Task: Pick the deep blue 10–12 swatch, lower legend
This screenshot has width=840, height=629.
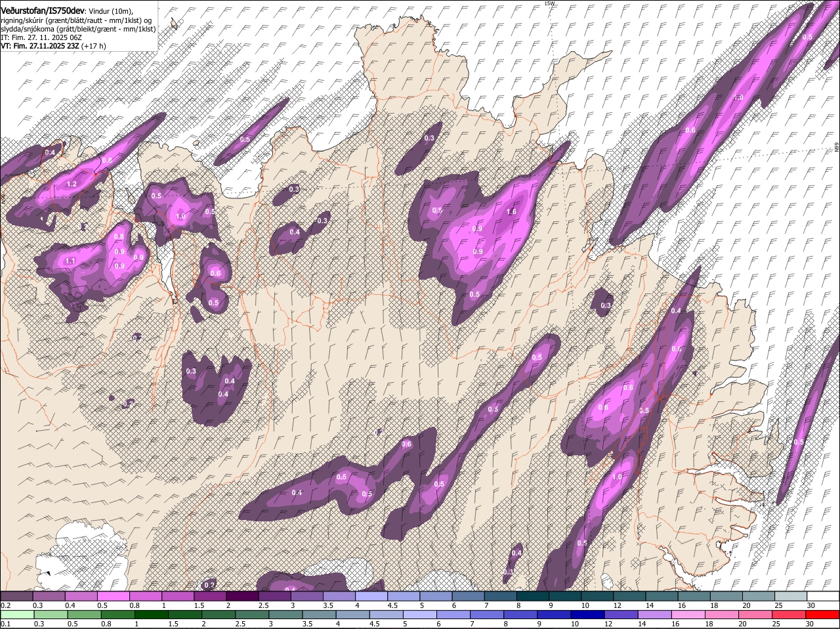Action: coord(589,615)
